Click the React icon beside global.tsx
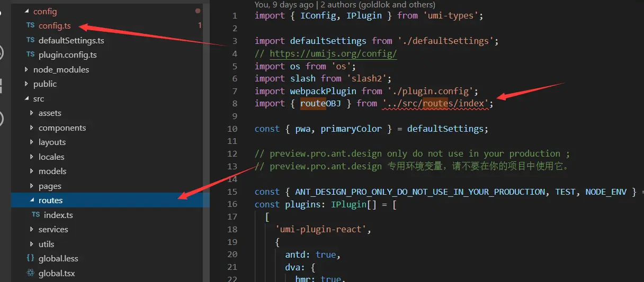 coord(30,274)
